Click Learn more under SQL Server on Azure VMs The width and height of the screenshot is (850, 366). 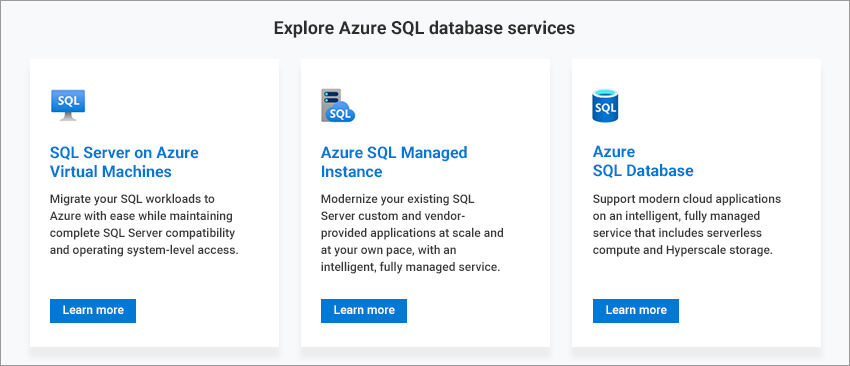point(93,311)
